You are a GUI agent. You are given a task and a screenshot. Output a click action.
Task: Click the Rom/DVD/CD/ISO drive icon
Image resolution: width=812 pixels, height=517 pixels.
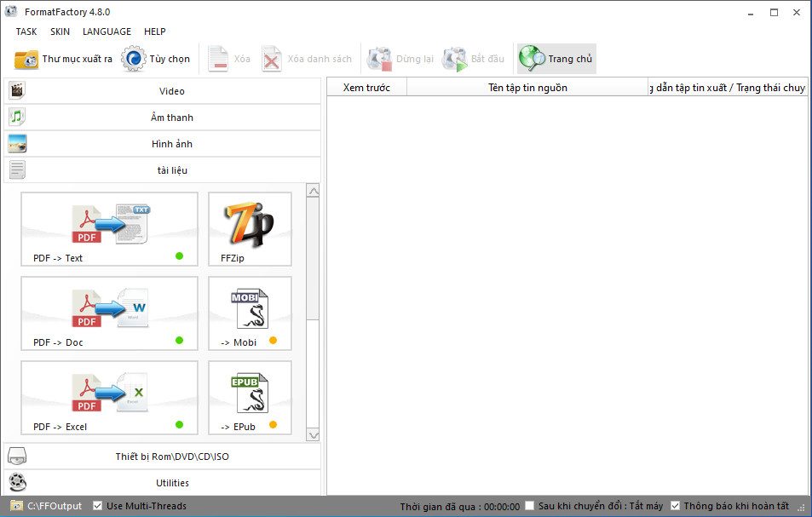point(17,456)
